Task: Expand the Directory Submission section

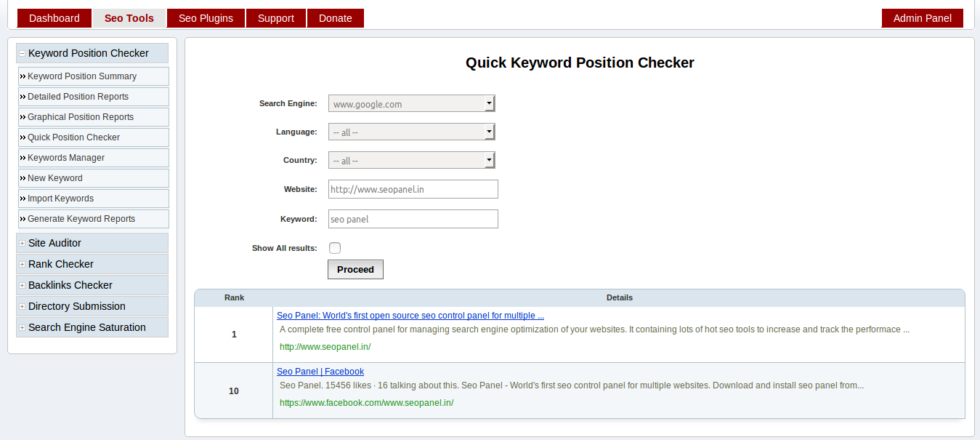Action: (x=92, y=306)
